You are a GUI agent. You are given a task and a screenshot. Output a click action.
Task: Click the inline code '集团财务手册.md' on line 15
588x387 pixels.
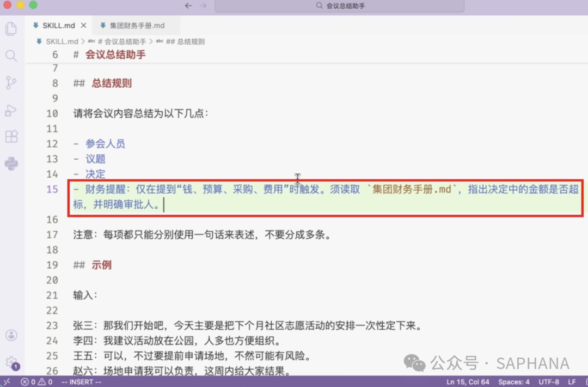pos(412,189)
